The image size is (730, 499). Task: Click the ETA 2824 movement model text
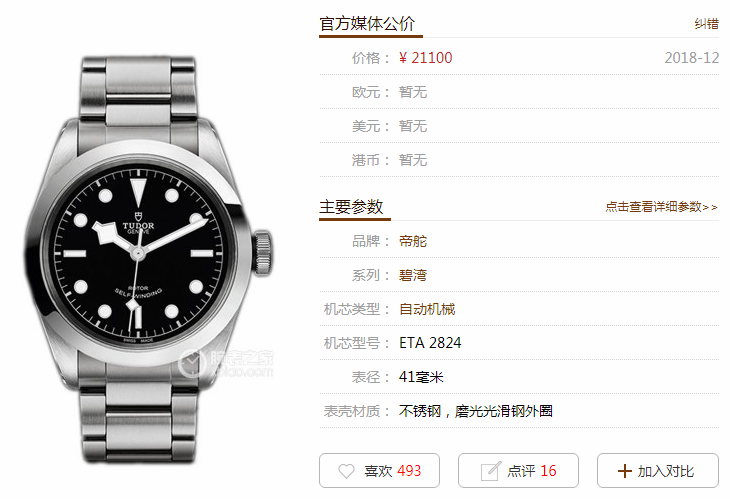[430, 343]
